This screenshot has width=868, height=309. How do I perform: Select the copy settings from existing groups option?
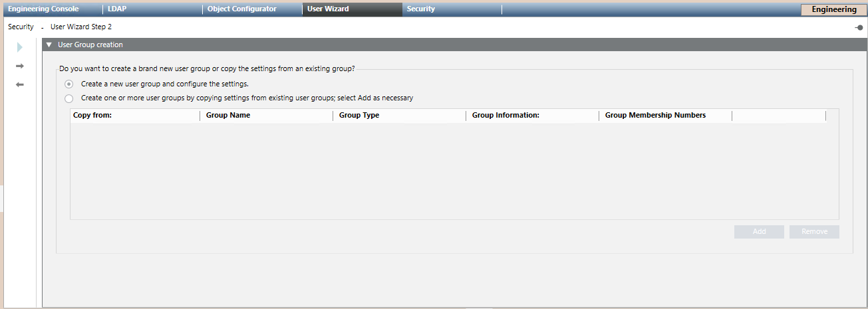[x=69, y=98]
